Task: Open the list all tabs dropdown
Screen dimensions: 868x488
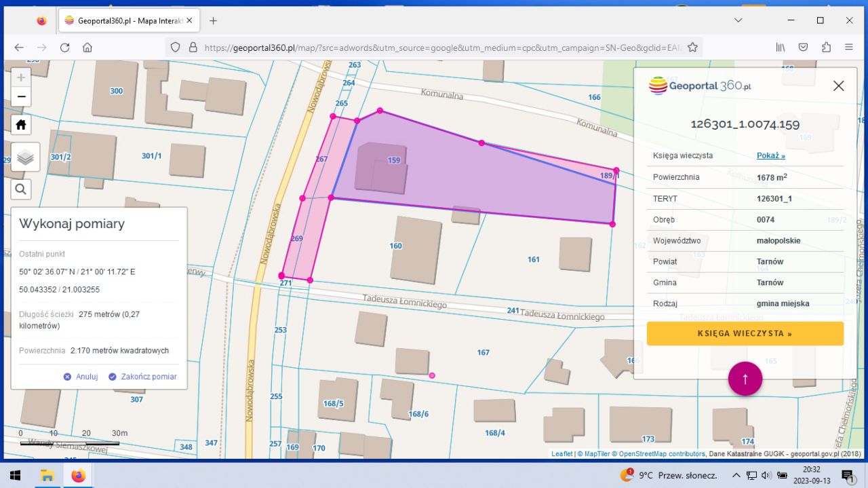Action: (738, 20)
